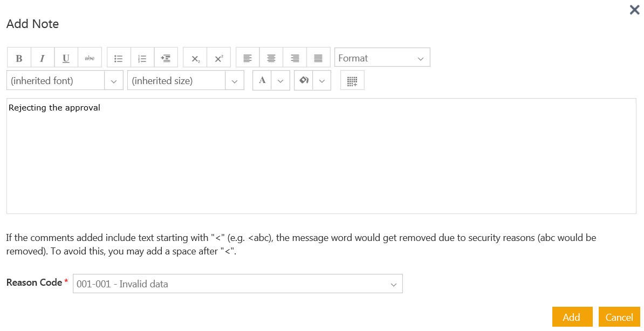This screenshot has width=644, height=331.
Task: Insert an unordered bullet list
Action: point(119,58)
